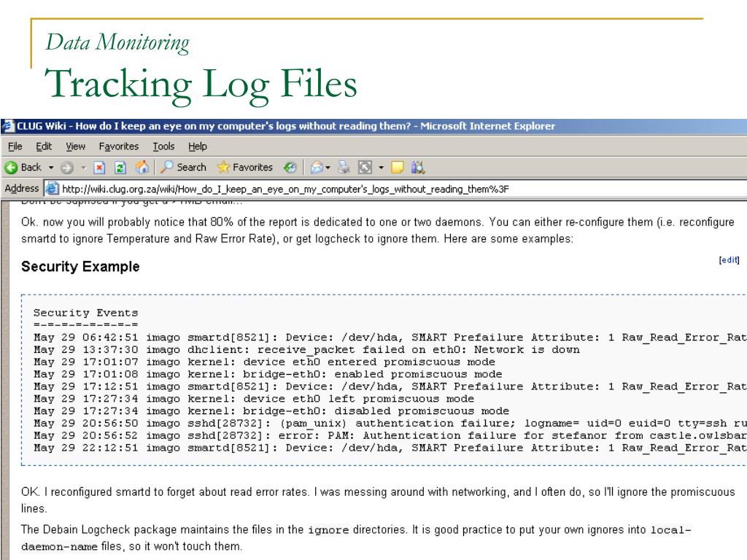Open the Help menu

pos(197,146)
